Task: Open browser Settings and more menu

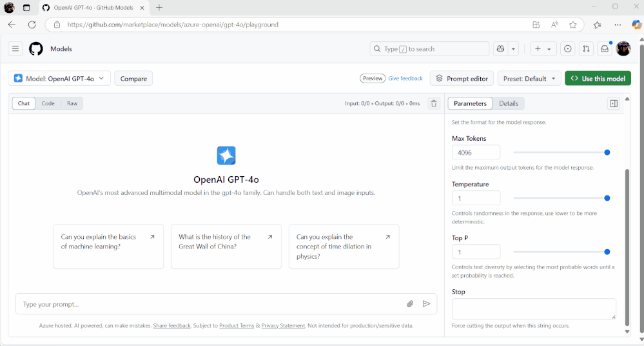Action: 618,25
